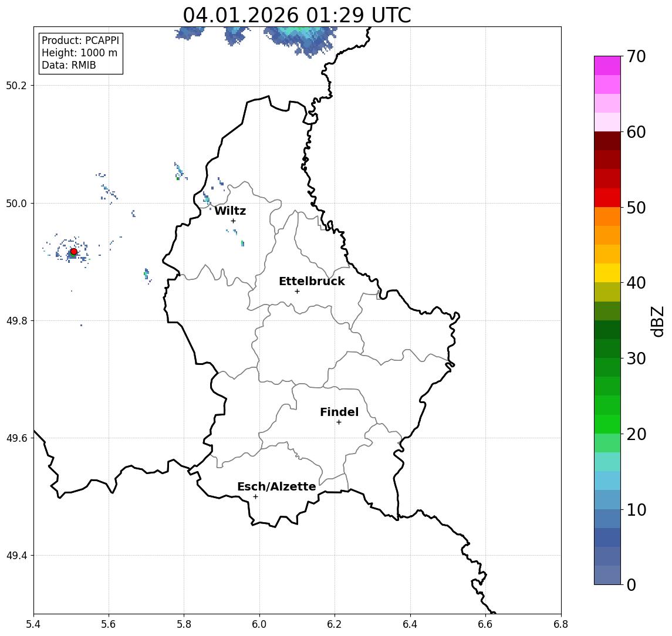Click the longitude tick label '6.4'
This screenshot has height=636, width=672.
click(x=410, y=624)
